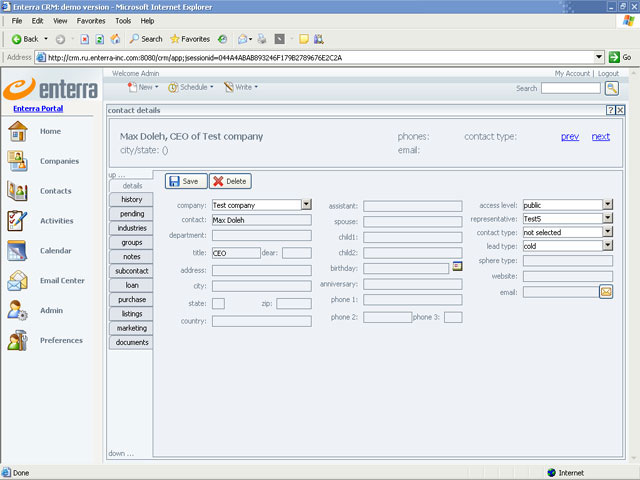Click the search magnifier button in CRM header

(x=611, y=88)
